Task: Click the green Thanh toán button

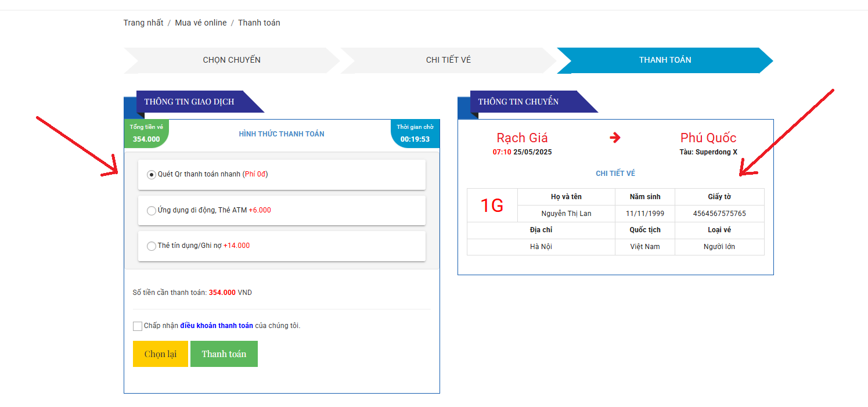Action: 224,354
